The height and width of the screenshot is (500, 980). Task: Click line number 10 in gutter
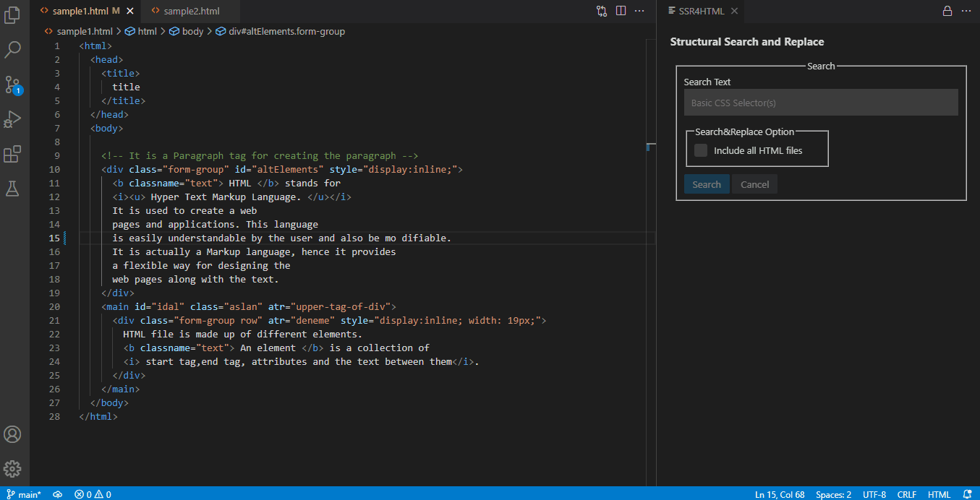(55, 169)
